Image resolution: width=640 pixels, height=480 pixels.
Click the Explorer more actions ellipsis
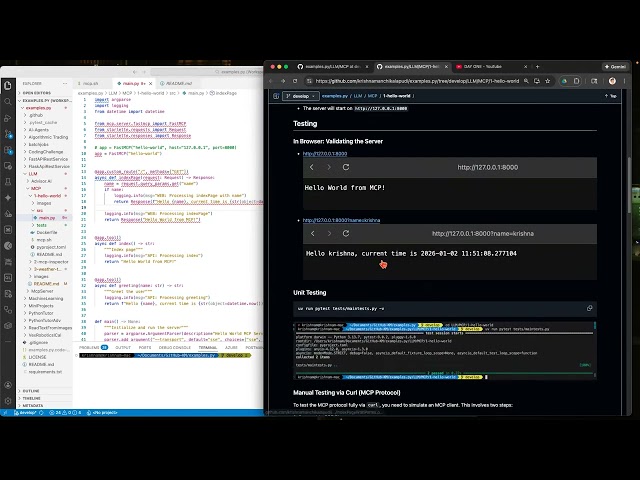65,83
